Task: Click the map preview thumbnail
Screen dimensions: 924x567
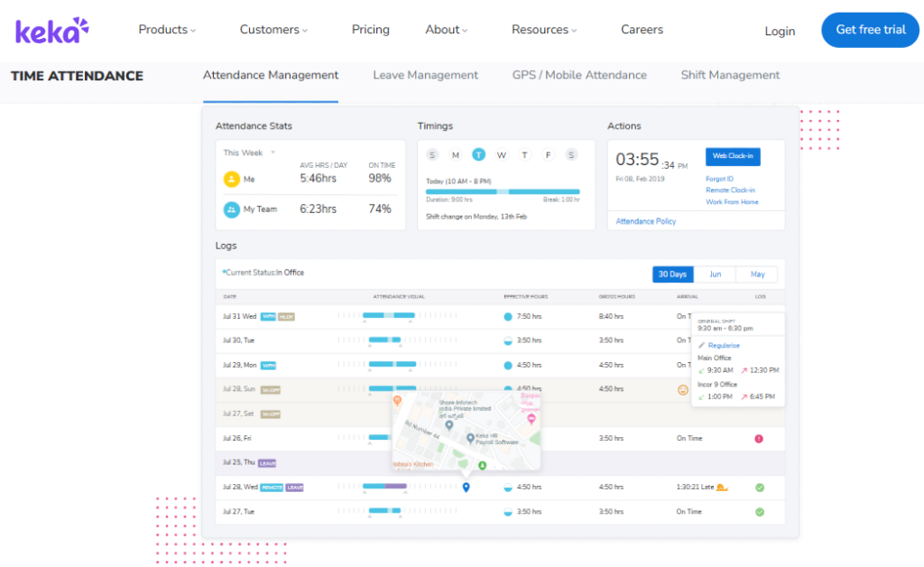Action: [467, 431]
